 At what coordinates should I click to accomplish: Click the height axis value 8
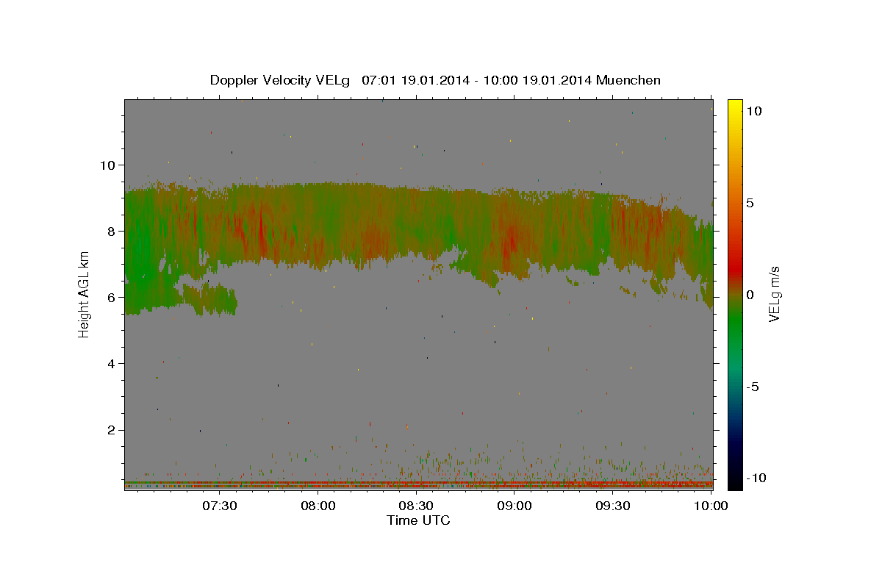pos(110,231)
